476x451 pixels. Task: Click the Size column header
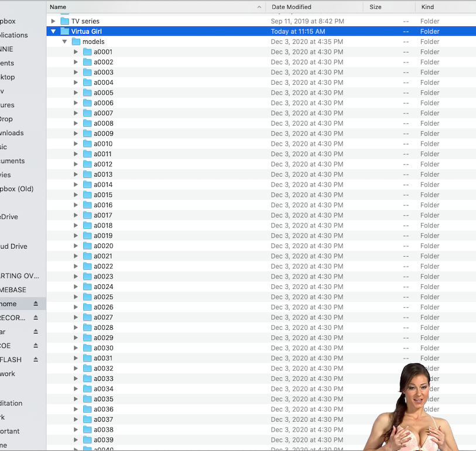(x=375, y=7)
